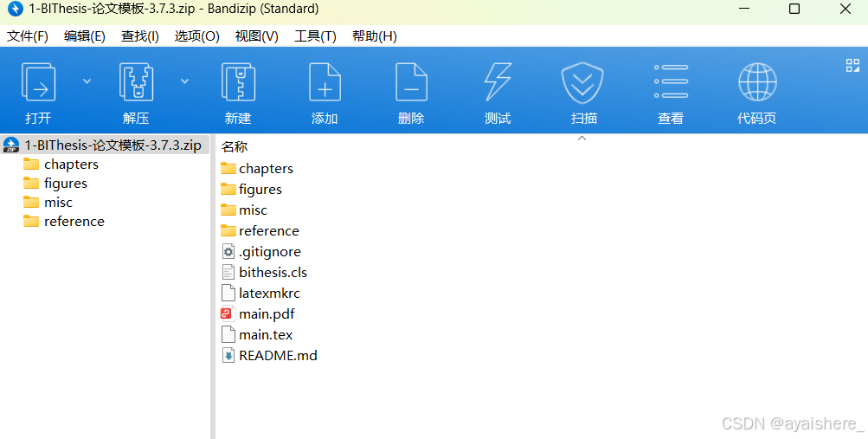This screenshot has height=439, width=868.
Task: Maximize the Bandizip window
Action: [794, 9]
